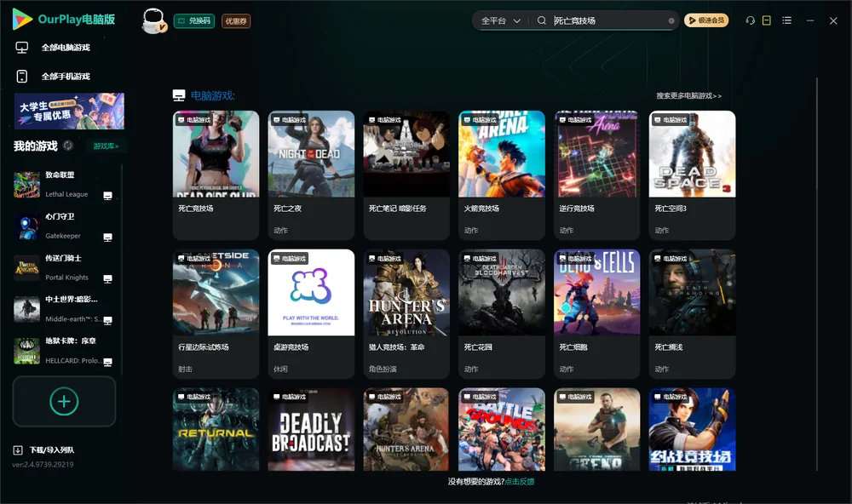This screenshot has width=852, height=504.
Task: Open the Deadly Broadcast game cover
Action: click(x=311, y=429)
